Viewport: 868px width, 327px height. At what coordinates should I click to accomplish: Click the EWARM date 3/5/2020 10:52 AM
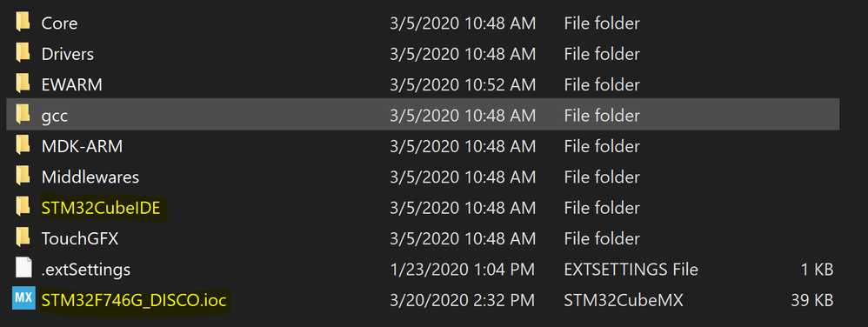pyautogui.click(x=463, y=84)
